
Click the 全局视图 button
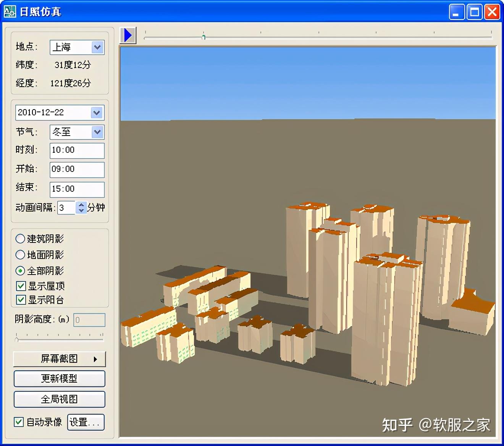[x=59, y=399]
